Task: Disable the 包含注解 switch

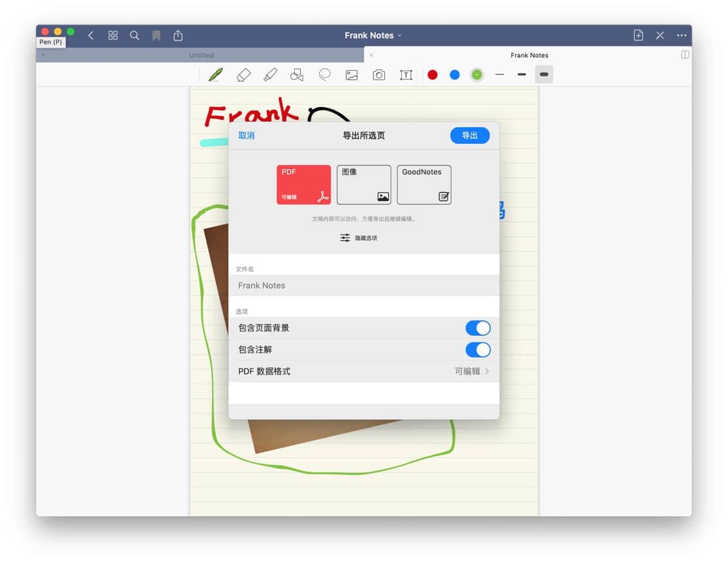Action: [477, 349]
